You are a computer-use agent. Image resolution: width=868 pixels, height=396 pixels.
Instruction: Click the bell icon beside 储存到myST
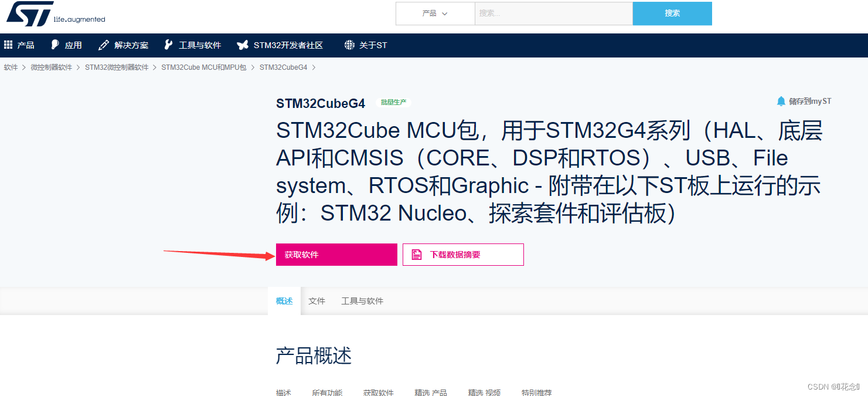(781, 101)
